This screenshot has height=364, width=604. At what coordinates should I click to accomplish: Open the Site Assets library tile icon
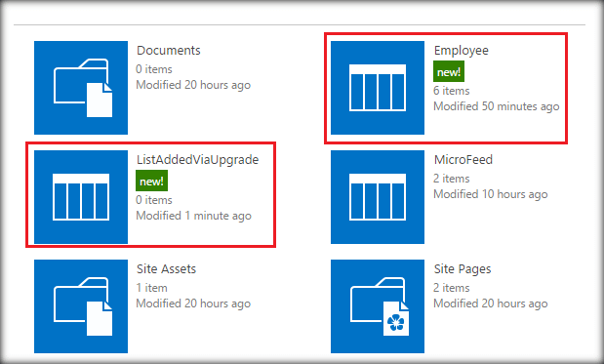(x=81, y=306)
